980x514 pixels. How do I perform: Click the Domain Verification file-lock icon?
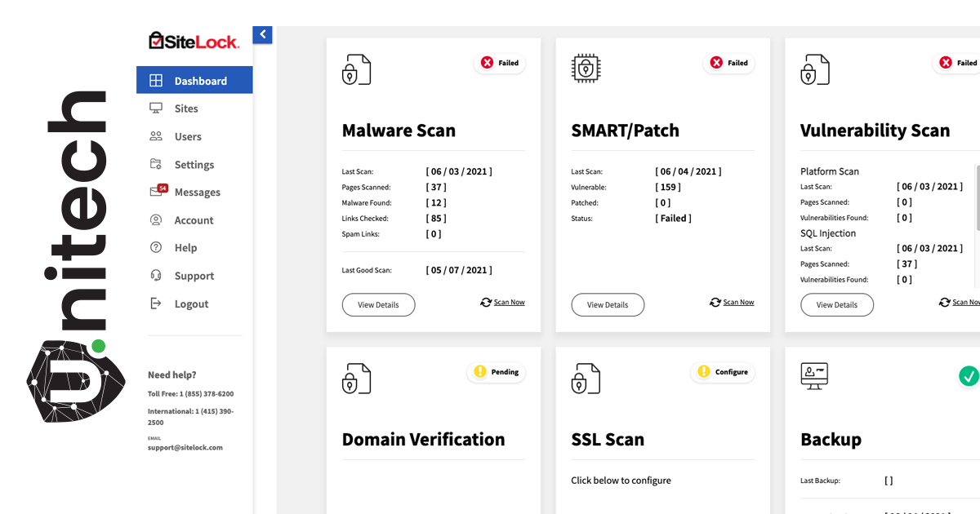[356, 379]
